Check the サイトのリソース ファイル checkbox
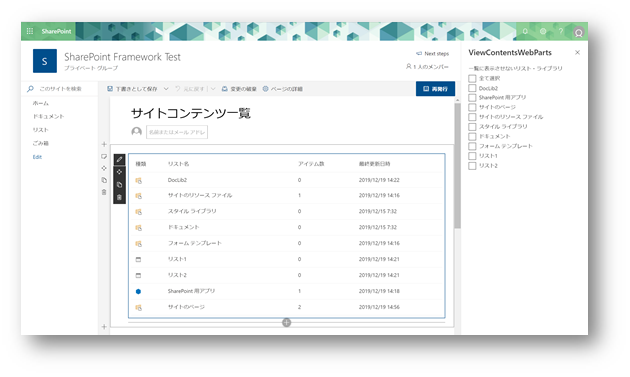630x377 pixels. pyautogui.click(x=472, y=117)
